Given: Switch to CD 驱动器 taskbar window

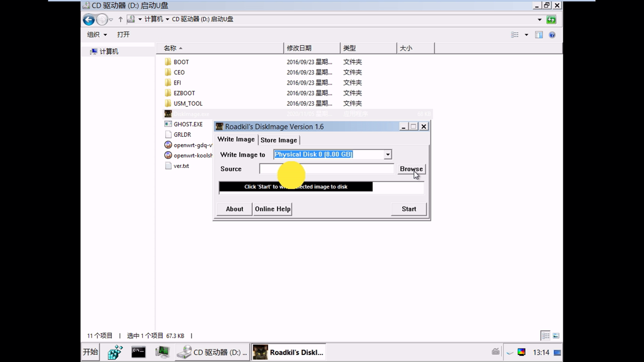Looking at the screenshot, I should pyautogui.click(x=213, y=352).
